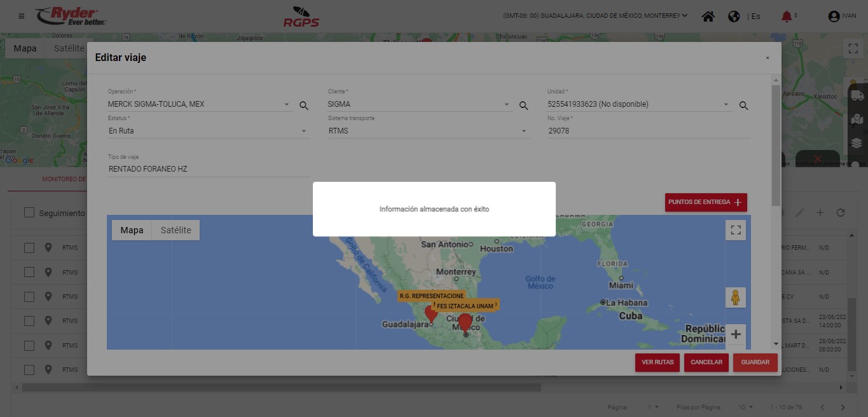Click the search icon next to Operación
Image resolution: width=868 pixels, height=417 pixels.
(304, 106)
